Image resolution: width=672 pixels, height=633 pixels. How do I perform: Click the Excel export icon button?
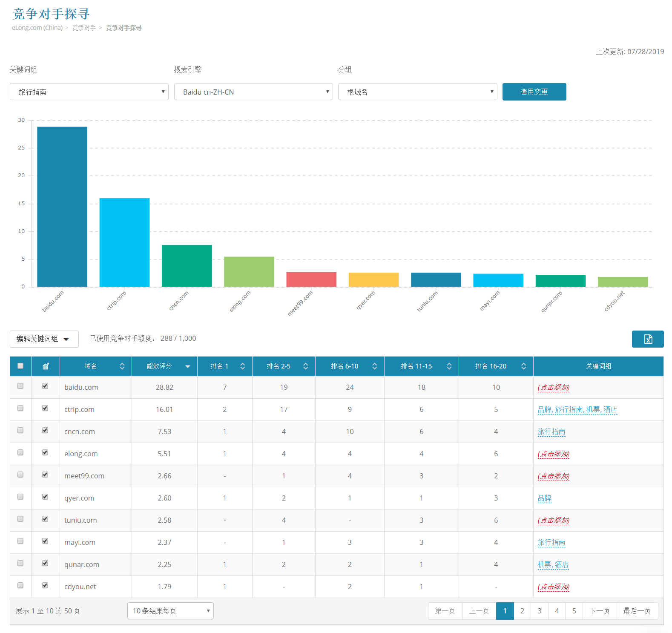click(x=647, y=339)
